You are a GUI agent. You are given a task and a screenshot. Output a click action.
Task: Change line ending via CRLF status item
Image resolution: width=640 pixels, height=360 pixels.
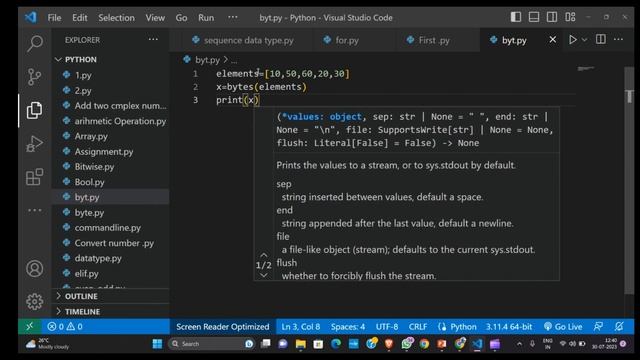coord(418,327)
